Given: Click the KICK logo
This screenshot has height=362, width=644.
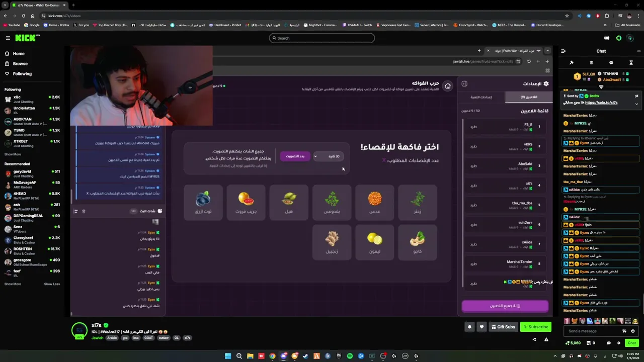Looking at the screenshot, I should 27,38.
